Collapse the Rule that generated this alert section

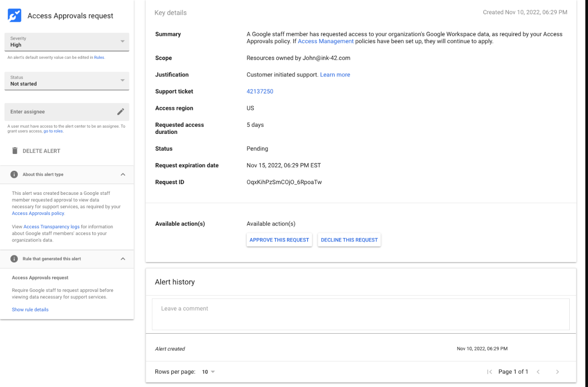click(x=123, y=258)
